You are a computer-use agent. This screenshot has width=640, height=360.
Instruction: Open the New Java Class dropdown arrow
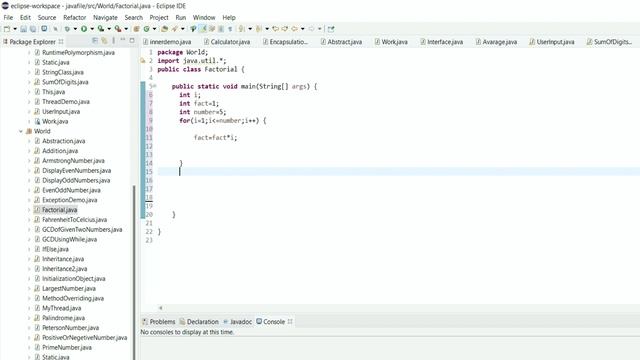[154, 29]
